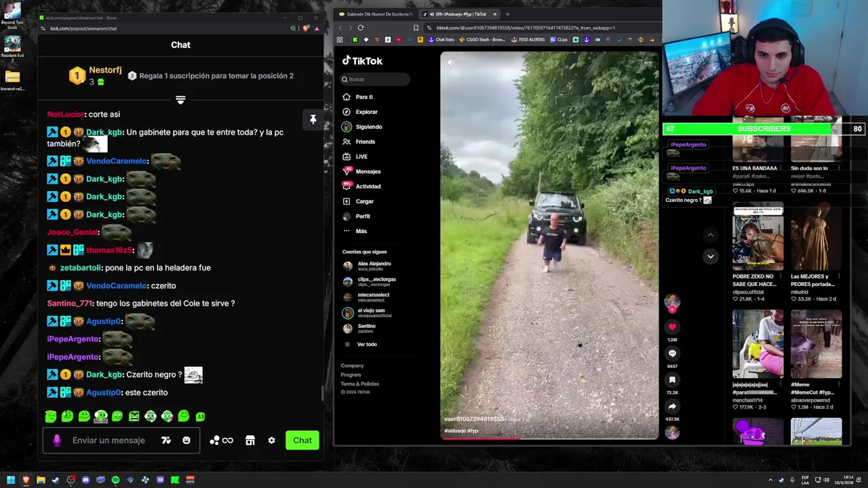Go to the previous video with the up arrow
The height and width of the screenshot is (488, 868).
point(710,235)
